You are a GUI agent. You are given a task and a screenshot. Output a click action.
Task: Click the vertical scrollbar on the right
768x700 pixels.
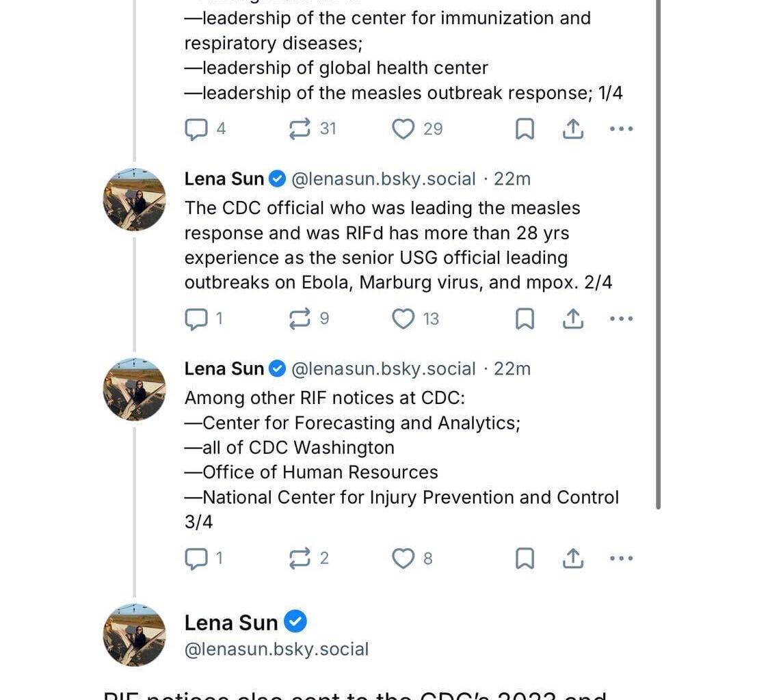pyautogui.click(x=658, y=273)
